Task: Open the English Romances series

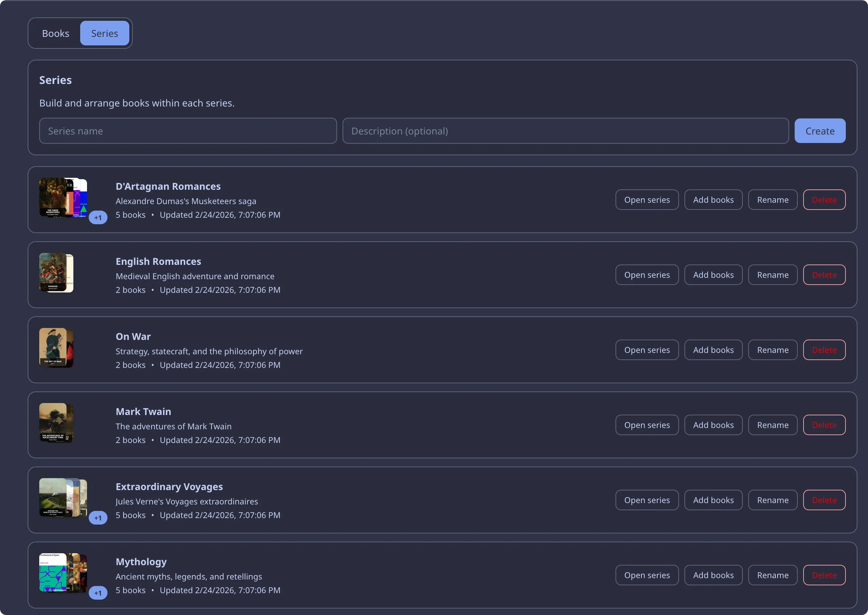Action: click(x=647, y=275)
